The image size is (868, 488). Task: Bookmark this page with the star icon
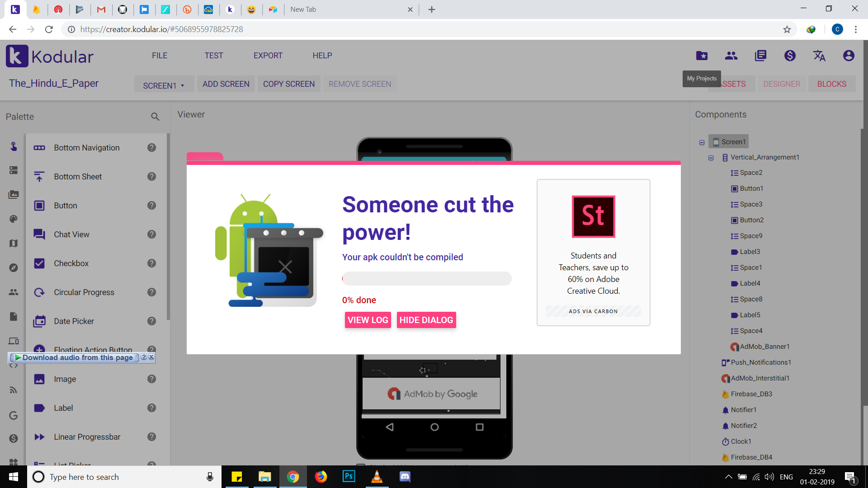coord(787,29)
